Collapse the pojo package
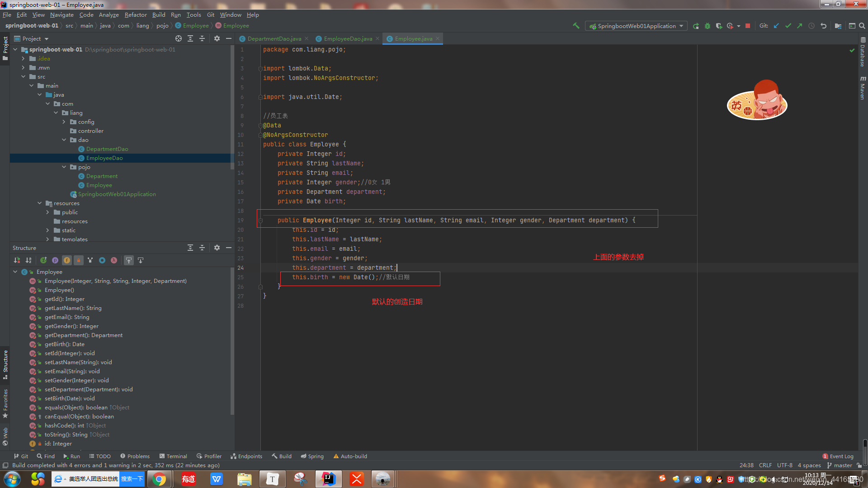 pyautogui.click(x=64, y=167)
